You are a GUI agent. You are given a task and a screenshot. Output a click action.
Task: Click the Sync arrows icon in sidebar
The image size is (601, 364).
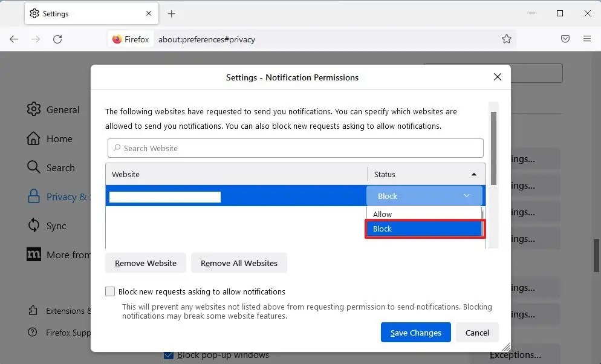(x=34, y=226)
